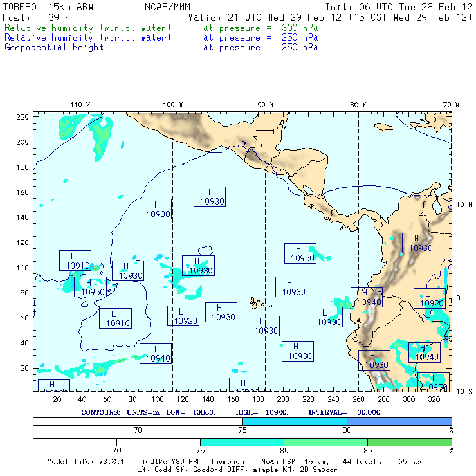Click the '160' vertical axis tick label
Screen dimensions: 476x476
[23, 192]
